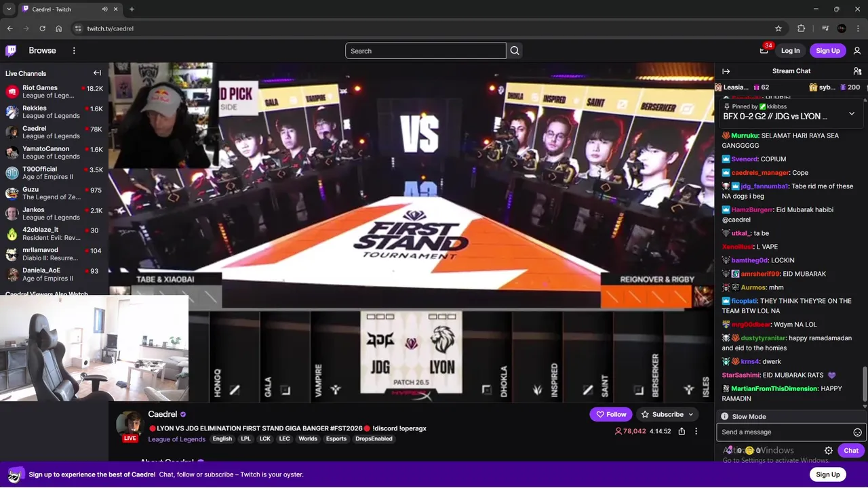Open YamatoCannon channel in sidebar
Viewport: 868px width, 488px height.
click(54, 152)
